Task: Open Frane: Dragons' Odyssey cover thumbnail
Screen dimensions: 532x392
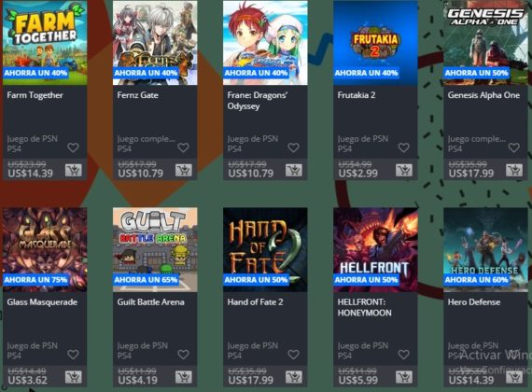Action: click(265, 43)
